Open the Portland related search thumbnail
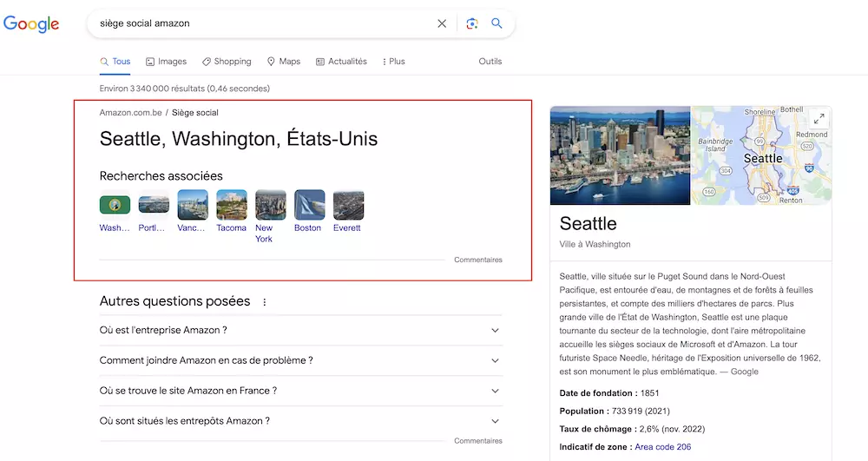This screenshot has height=461, width=868. pos(154,205)
